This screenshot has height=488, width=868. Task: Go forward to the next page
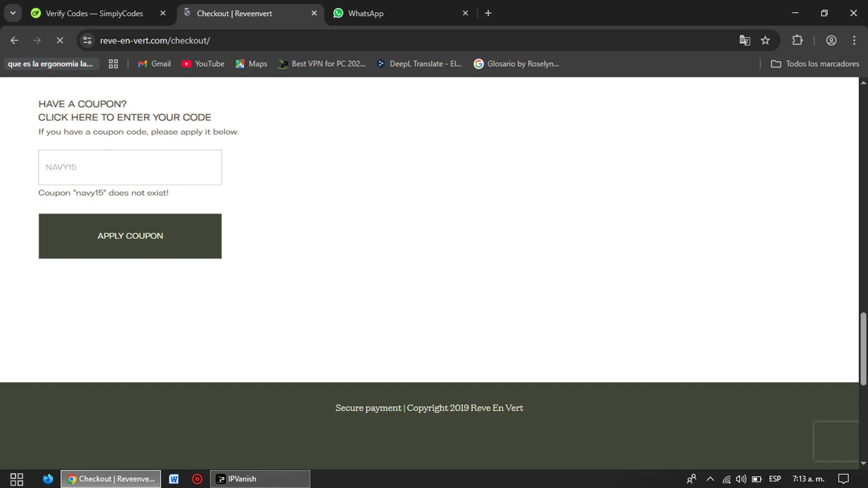click(x=37, y=41)
